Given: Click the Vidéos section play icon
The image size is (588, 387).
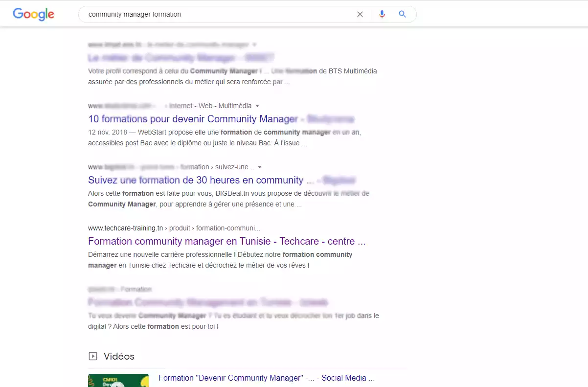Looking at the screenshot, I should tap(92, 356).
